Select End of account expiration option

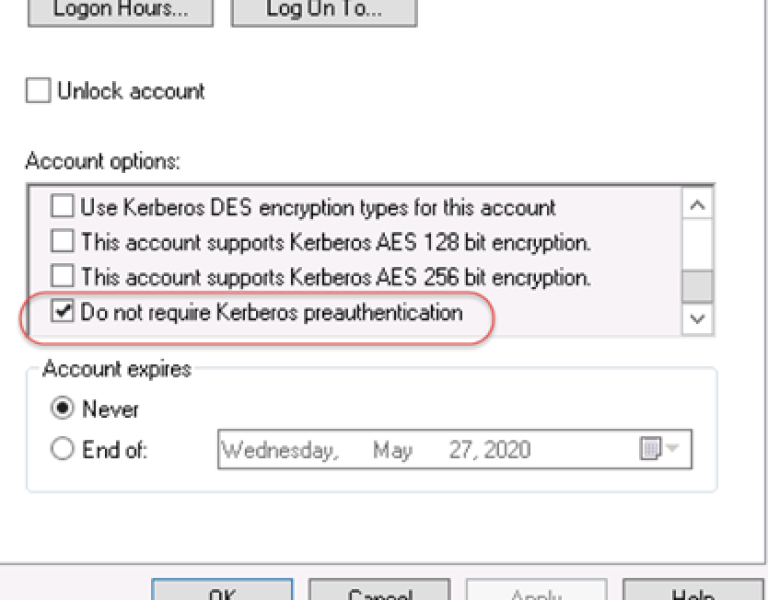click(63, 450)
